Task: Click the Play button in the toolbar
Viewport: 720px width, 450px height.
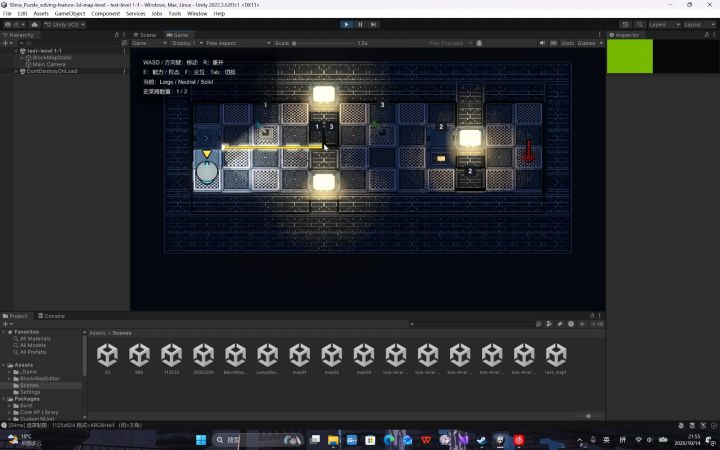Action: pyautogui.click(x=346, y=24)
